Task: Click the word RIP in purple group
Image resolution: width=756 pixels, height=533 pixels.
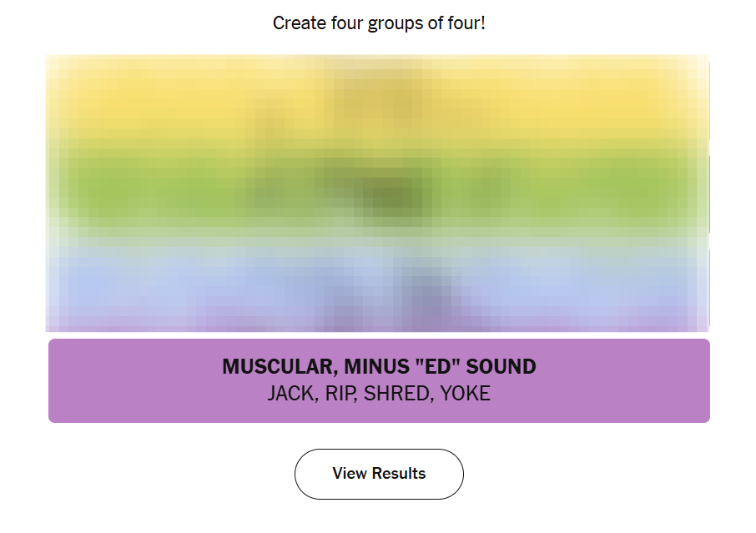Action: click(x=338, y=394)
